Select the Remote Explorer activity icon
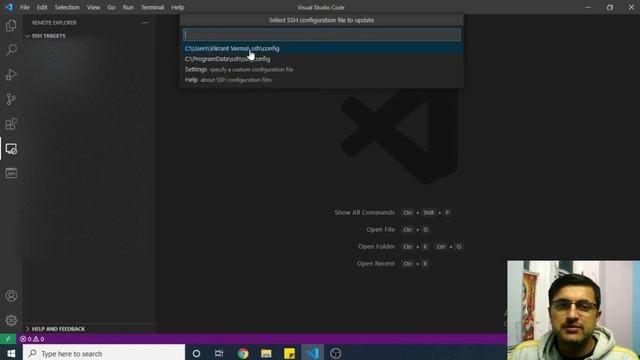This screenshot has height=360, width=640. [x=11, y=149]
